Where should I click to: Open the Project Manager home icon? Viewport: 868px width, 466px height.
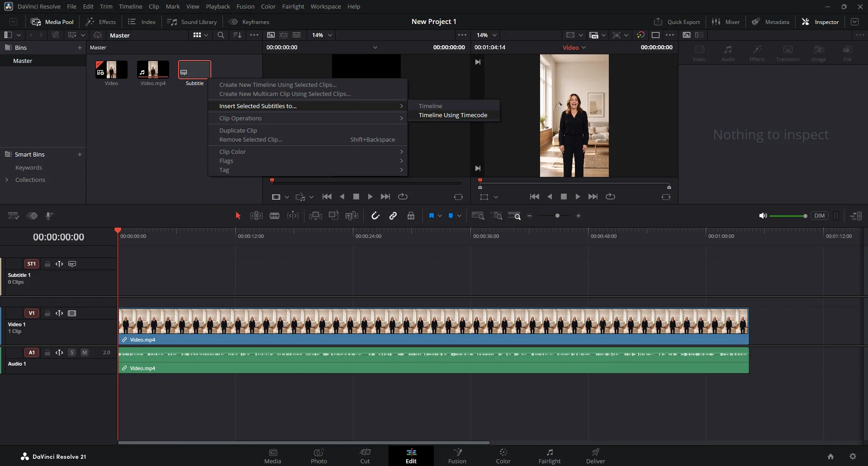[830, 456]
